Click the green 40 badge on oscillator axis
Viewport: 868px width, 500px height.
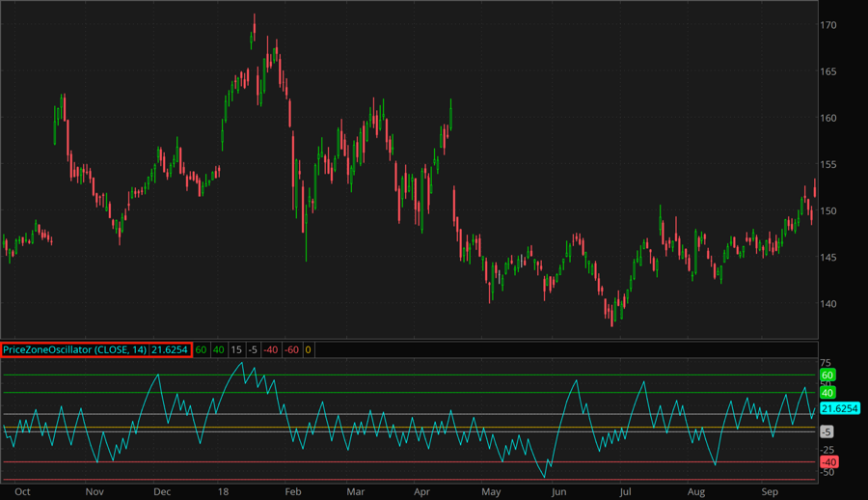[827, 392]
